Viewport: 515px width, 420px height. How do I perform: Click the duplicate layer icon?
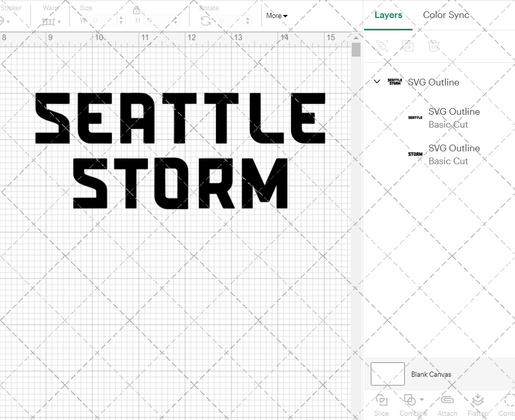[x=408, y=46]
